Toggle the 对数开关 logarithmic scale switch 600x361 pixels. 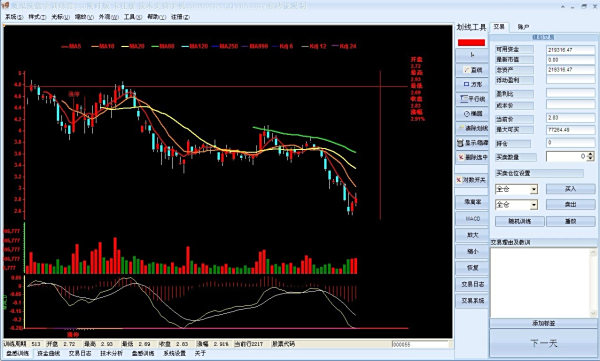tap(472, 180)
